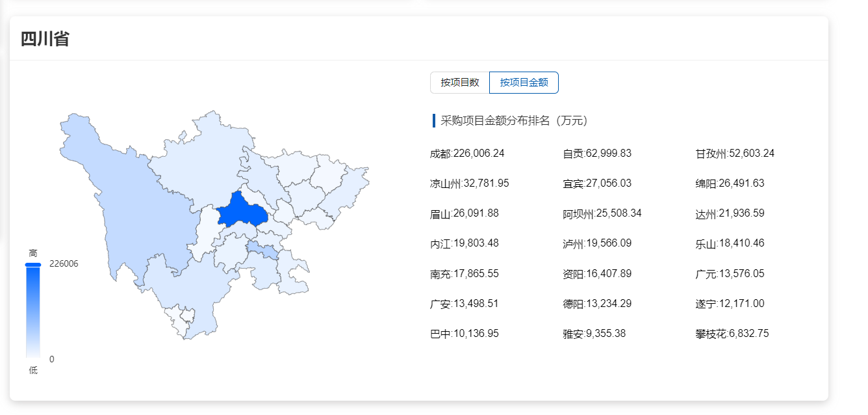Click the 资阳:16,407.89 entry

[x=597, y=274]
